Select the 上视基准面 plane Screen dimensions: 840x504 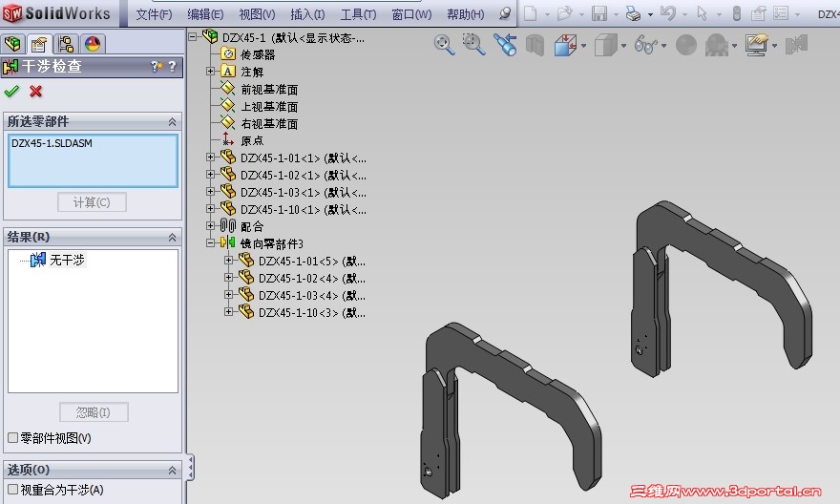[269, 107]
